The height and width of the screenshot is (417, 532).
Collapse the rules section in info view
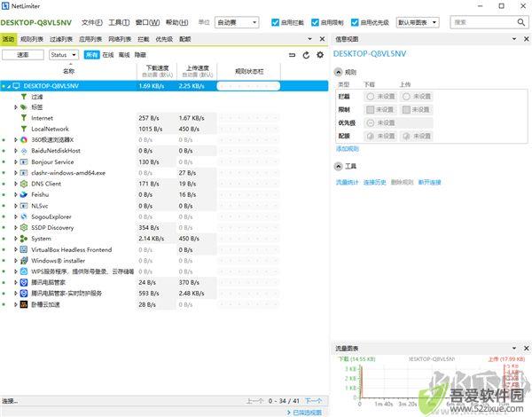point(339,72)
